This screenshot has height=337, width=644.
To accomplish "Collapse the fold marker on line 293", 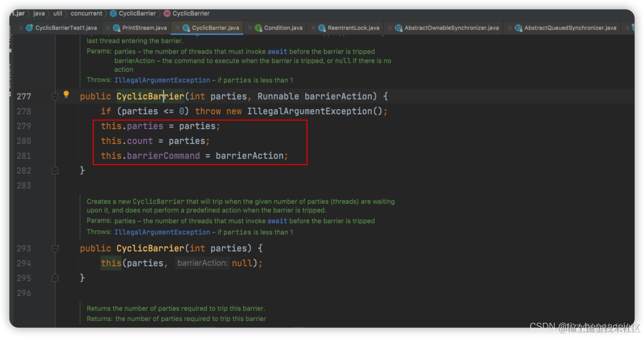I will (55, 248).
